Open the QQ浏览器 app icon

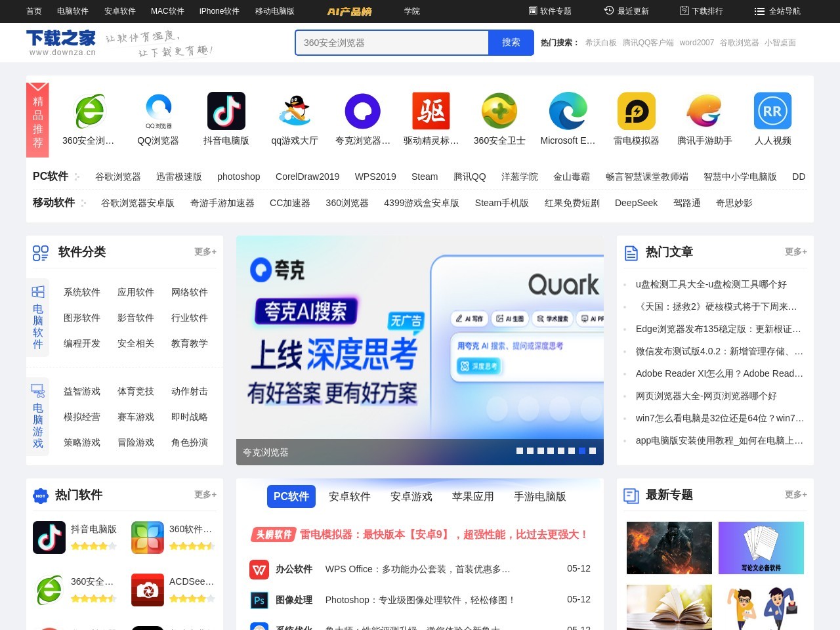coord(158,111)
